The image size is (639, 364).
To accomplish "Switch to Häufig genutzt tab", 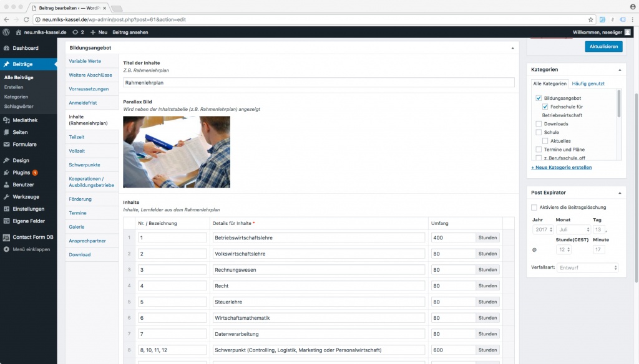I will 588,84.
